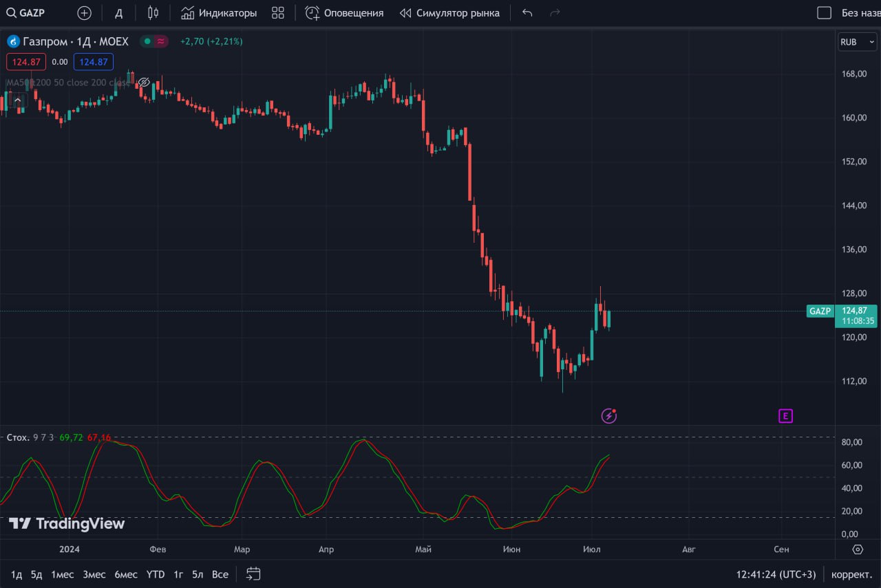
Task: Open timezone menu showing 12:41:24 (UTC+3)
Action: coord(776,574)
